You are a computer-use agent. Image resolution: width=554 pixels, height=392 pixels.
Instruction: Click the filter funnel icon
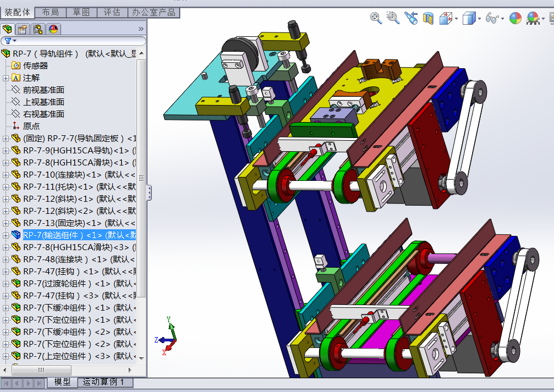[x=8, y=41]
